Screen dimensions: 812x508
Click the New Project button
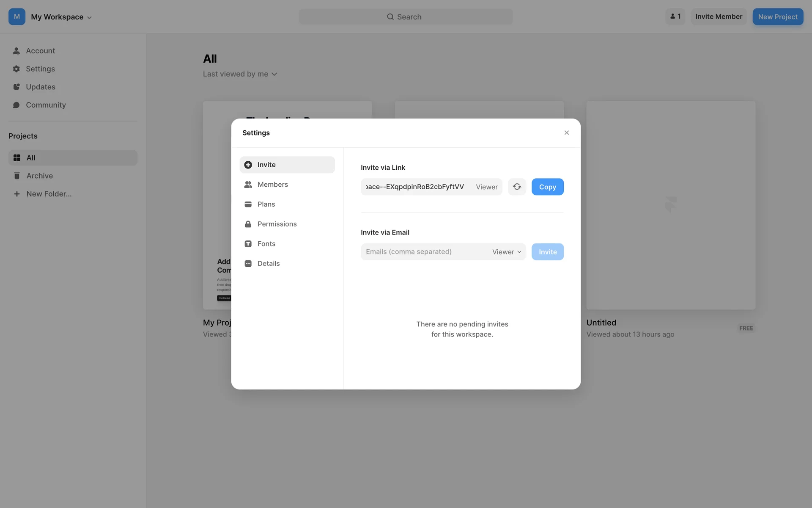(777, 17)
